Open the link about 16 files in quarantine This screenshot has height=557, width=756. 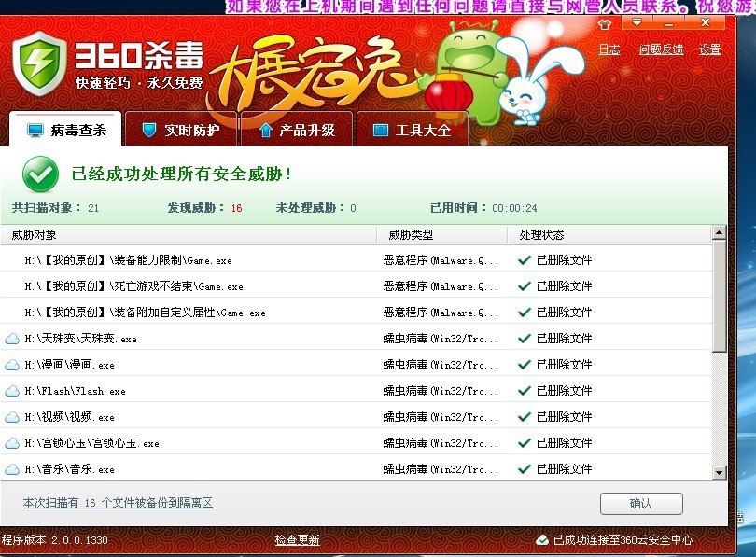pos(119,503)
